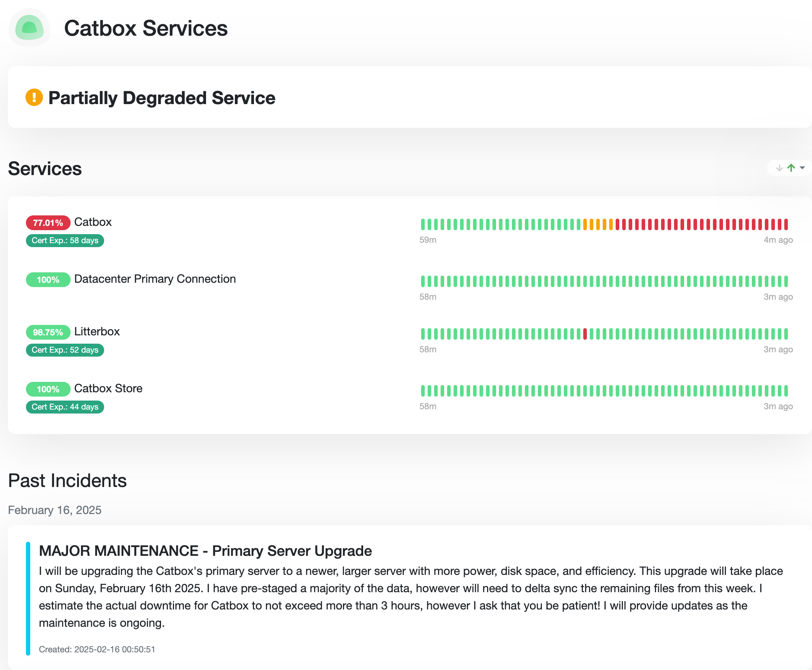
Task: Click the Catbox service name
Action: tap(93, 222)
